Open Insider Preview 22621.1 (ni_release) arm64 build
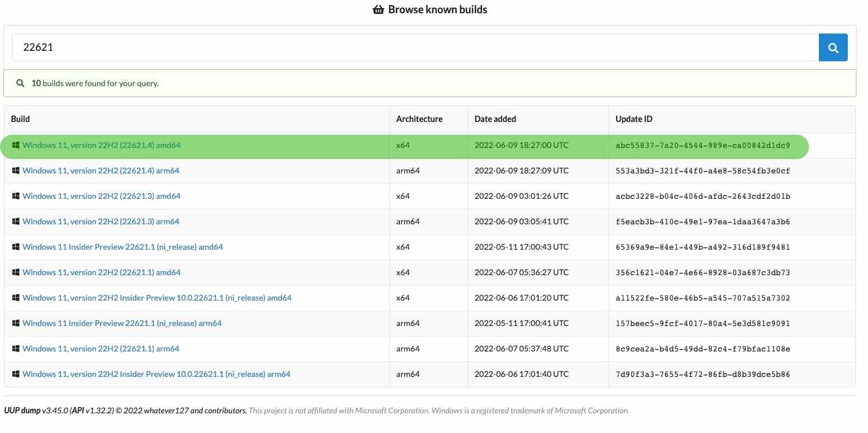 tap(122, 323)
